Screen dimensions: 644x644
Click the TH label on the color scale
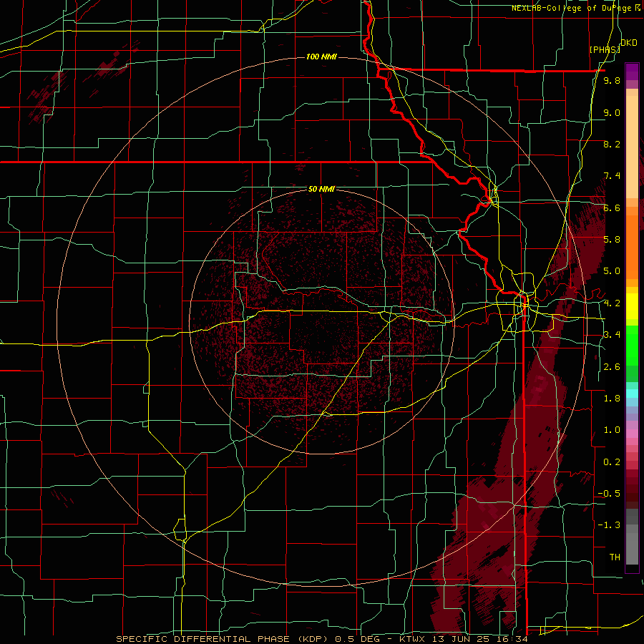pos(615,557)
